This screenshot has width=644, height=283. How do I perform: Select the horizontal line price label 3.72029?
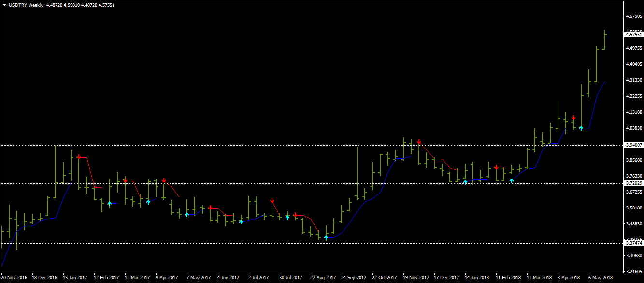634,183
